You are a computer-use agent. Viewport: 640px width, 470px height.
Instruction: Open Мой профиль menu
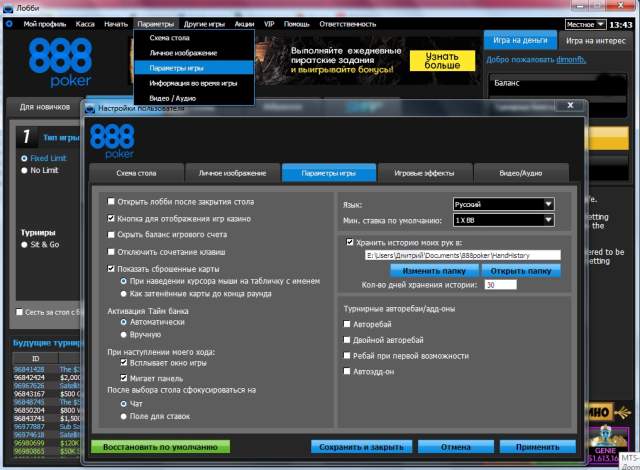tap(44, 24)
